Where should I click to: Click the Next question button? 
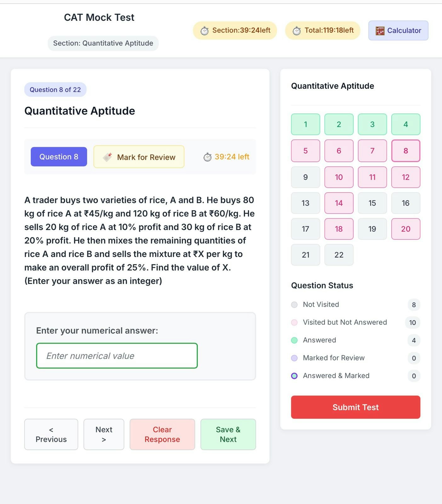tap(104, 434)
